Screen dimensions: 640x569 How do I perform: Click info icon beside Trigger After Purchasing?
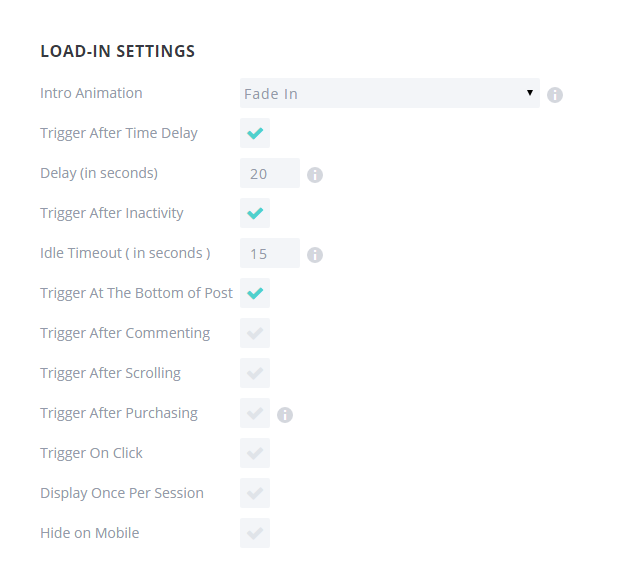coord(285,415)
